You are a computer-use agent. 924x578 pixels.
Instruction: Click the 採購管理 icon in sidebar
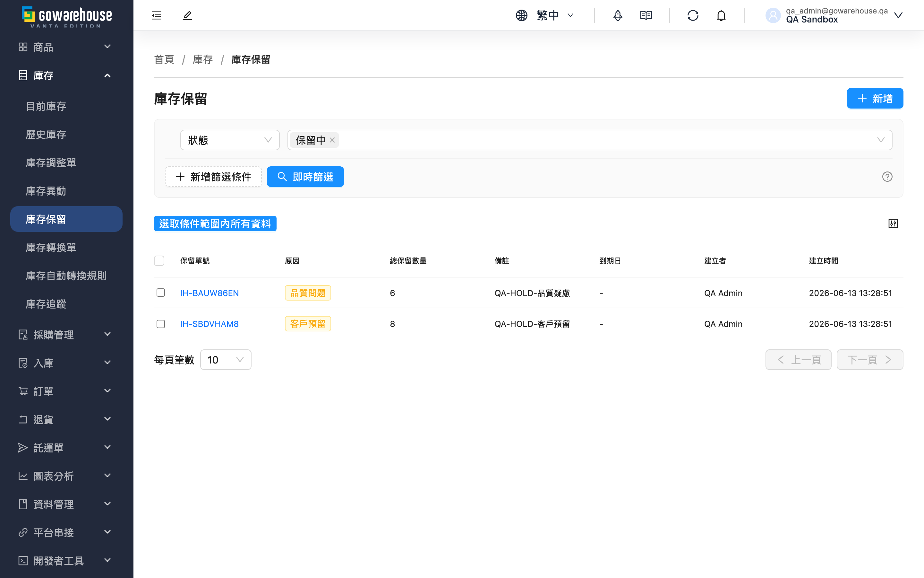pos(23,335)
